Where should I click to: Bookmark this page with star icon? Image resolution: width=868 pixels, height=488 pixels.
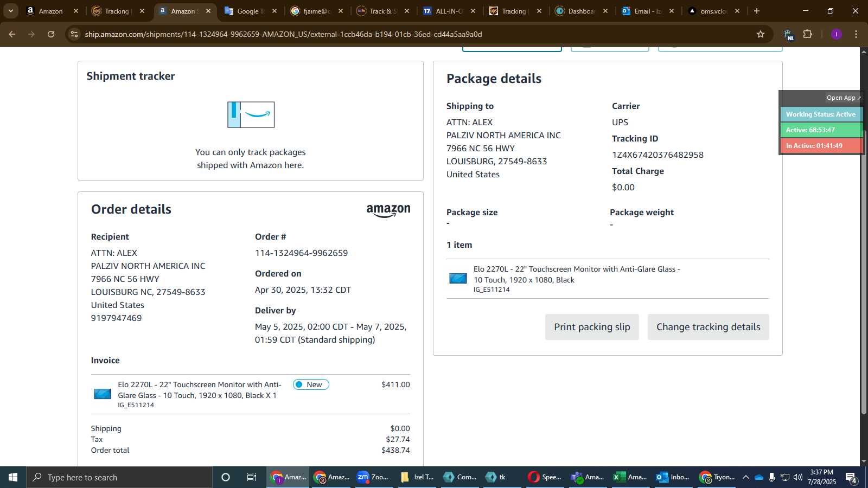click(761, 34)
